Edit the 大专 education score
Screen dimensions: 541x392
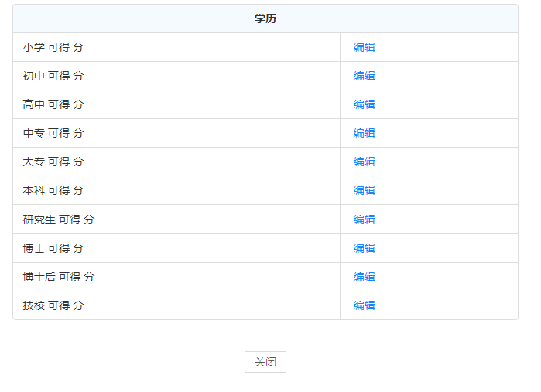(364, 162)
